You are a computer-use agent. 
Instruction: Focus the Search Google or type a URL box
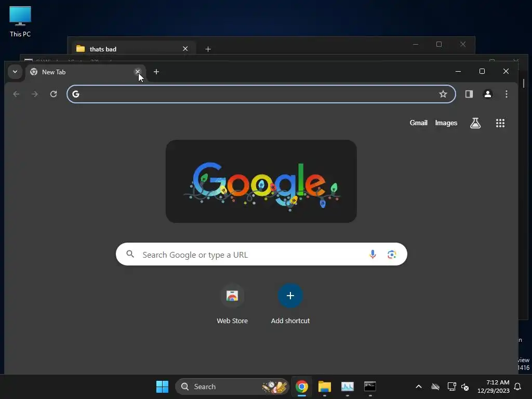[x=261, y=254]
